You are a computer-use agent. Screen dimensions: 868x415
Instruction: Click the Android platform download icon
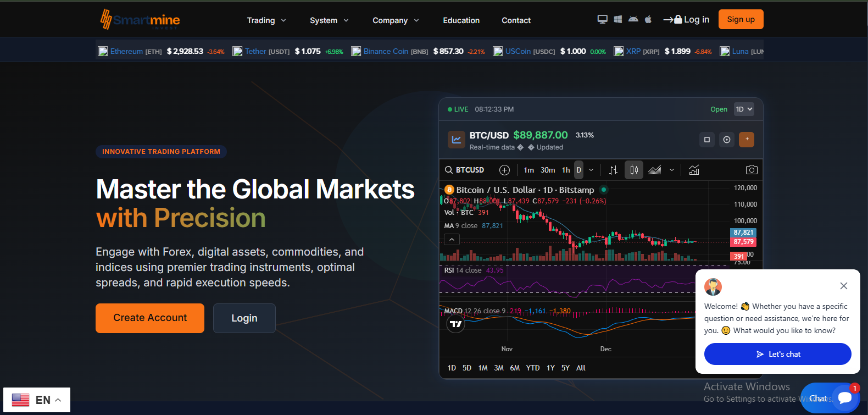(x=633, y=19)
